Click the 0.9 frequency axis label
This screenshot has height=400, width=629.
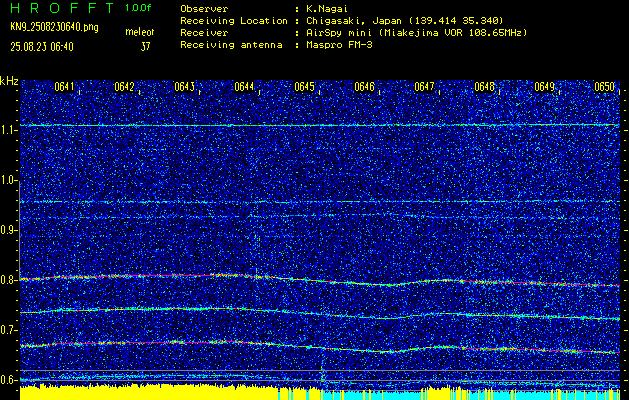point(8,230)
